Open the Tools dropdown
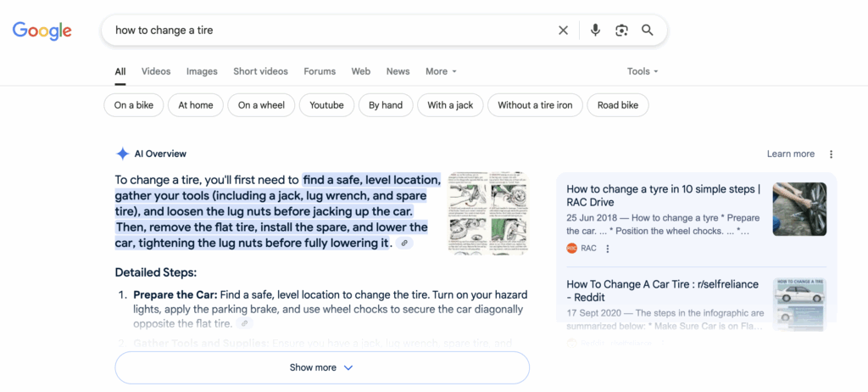This screenshot has height=392, width=868. tap(643, 71)
